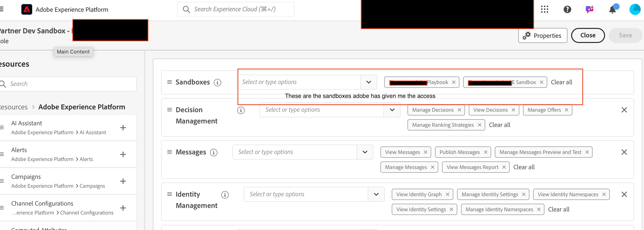This screenshot has width=644, height=230.
Task: Remove the Messages resource row
Action: tap(624, 152)
